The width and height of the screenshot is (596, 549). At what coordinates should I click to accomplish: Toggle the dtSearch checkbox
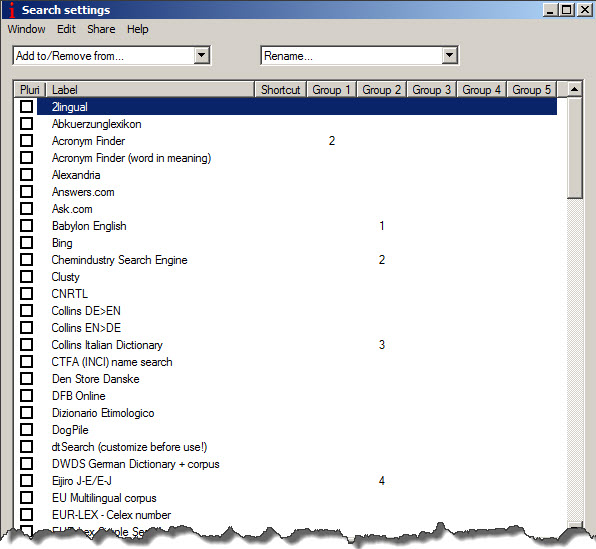pos(26,446)
